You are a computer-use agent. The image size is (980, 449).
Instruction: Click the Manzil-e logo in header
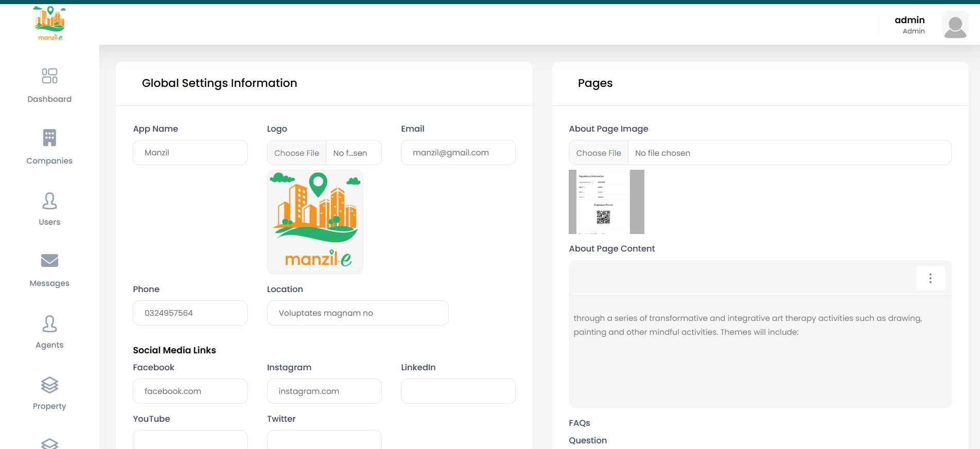point(50,23)
